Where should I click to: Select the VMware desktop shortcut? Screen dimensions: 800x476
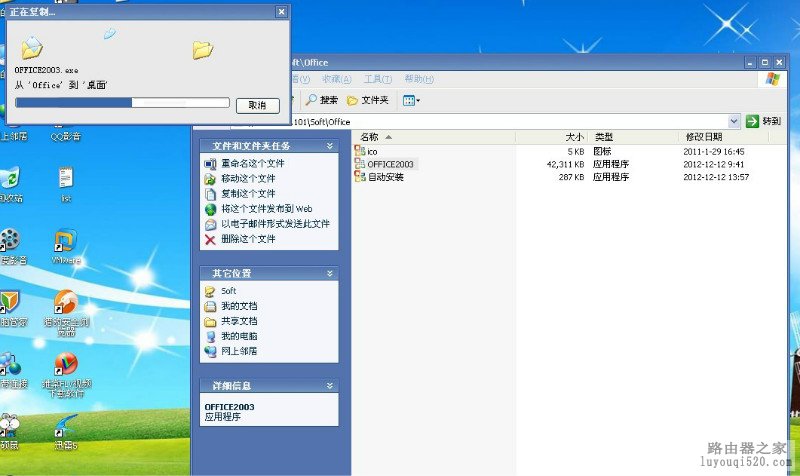[x=66, y=246]
